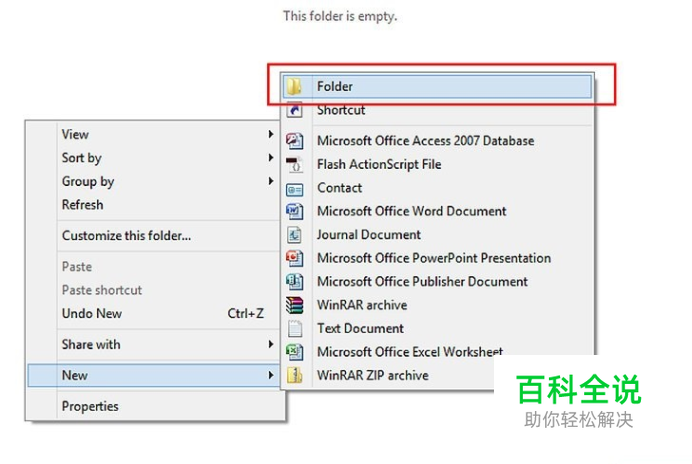Click the Flash ActionScript File icon

click(294, 164)
